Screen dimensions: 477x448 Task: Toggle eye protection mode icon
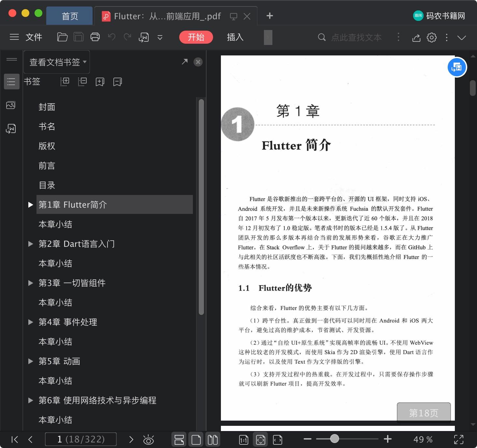(x=149, y=440)
